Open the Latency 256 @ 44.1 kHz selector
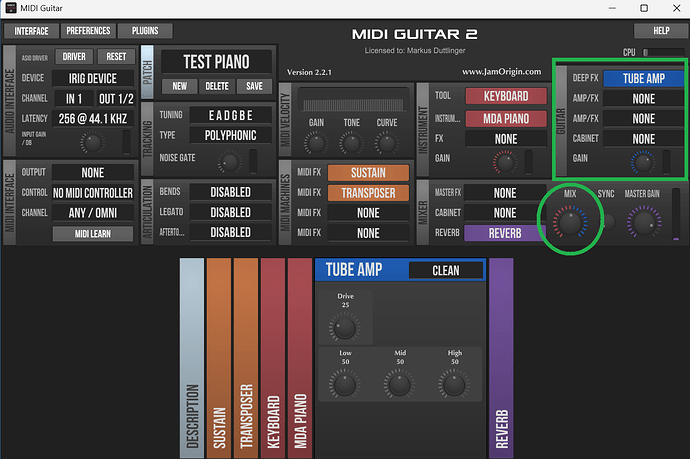Image resolution: width=690 pixels, height=459 pixels. click(93, 119)
